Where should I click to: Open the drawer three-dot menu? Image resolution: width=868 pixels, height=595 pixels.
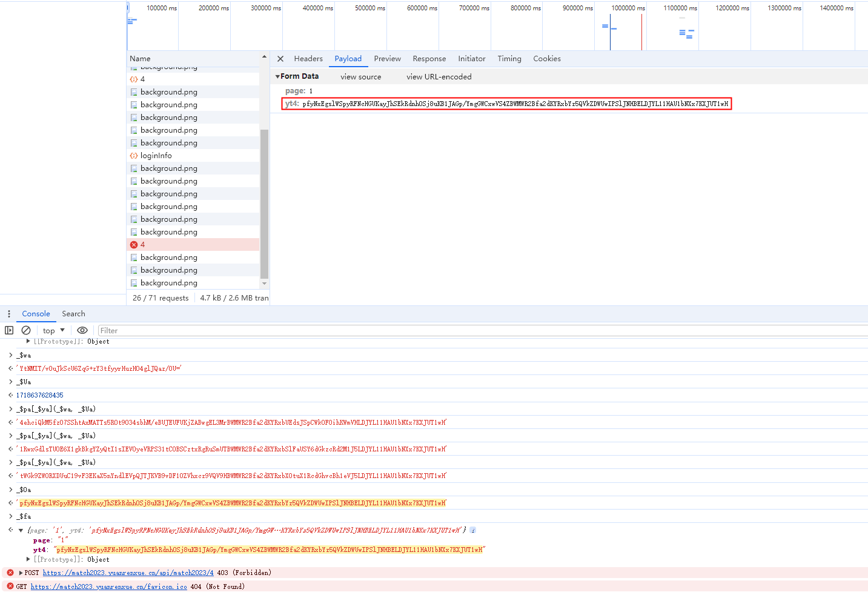pyautogui.click(x=8, y=314)
